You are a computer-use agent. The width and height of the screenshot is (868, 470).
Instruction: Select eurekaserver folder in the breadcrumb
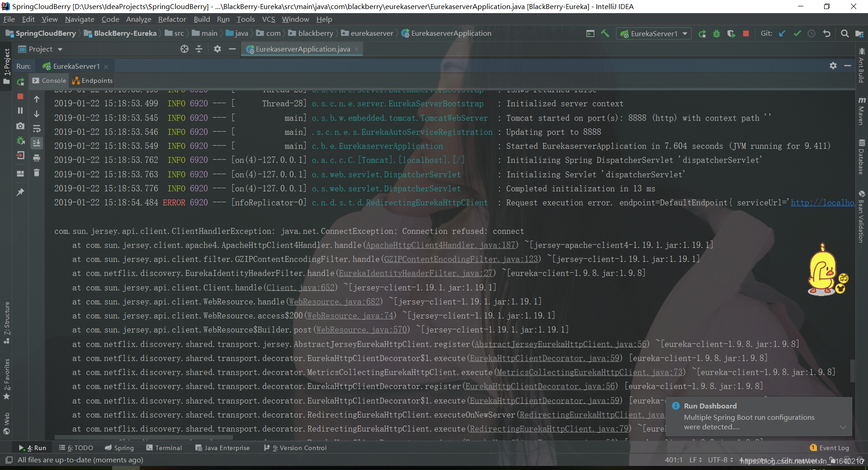tap(367, 33)
